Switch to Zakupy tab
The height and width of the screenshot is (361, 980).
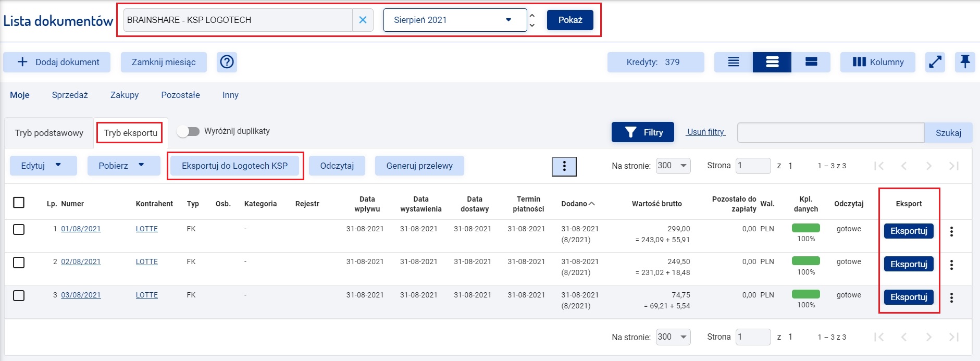[x=125, y=95]
